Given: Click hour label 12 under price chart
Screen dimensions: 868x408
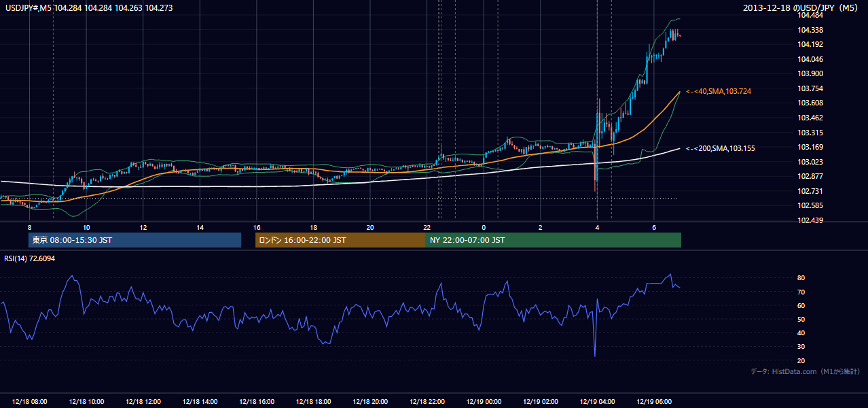Looking at the screenshot, I should pyautogui.click(x=143, y=227).
